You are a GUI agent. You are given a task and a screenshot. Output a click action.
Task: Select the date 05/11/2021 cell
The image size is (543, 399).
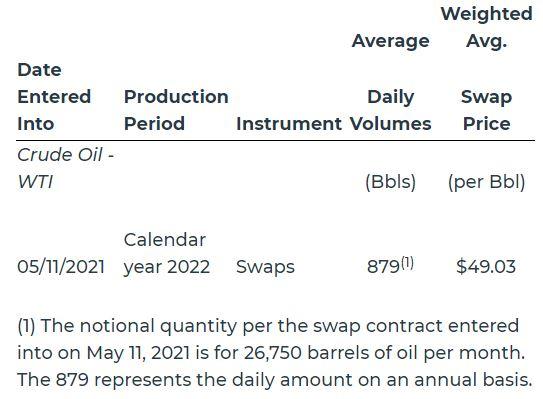(x=61, y=267)
